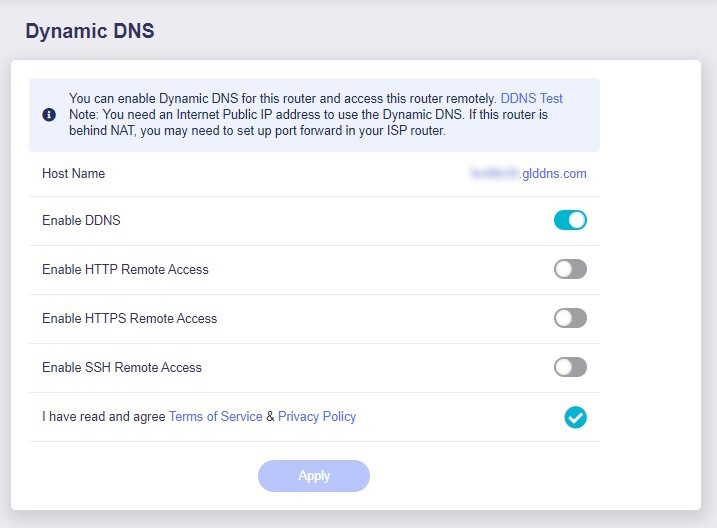Click the Enable SSH Remote Access label
717x528 pixels.
tap(122, 368)
